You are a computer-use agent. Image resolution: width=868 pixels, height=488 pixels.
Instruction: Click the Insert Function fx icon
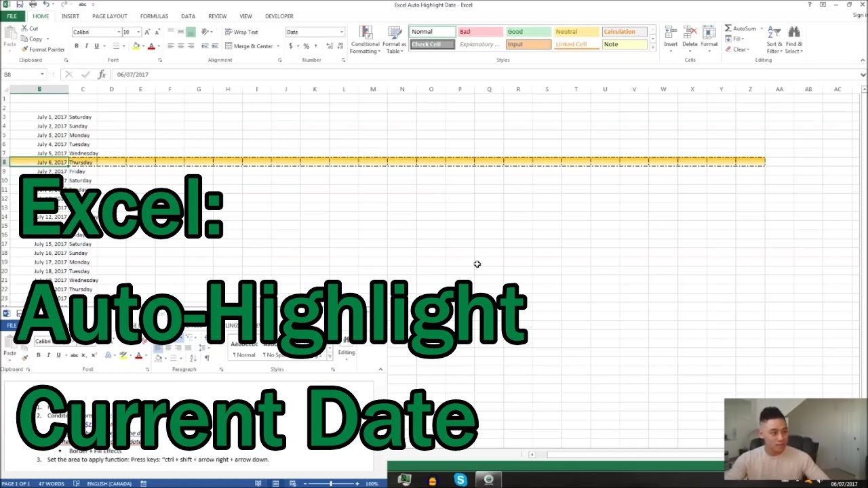102,75
